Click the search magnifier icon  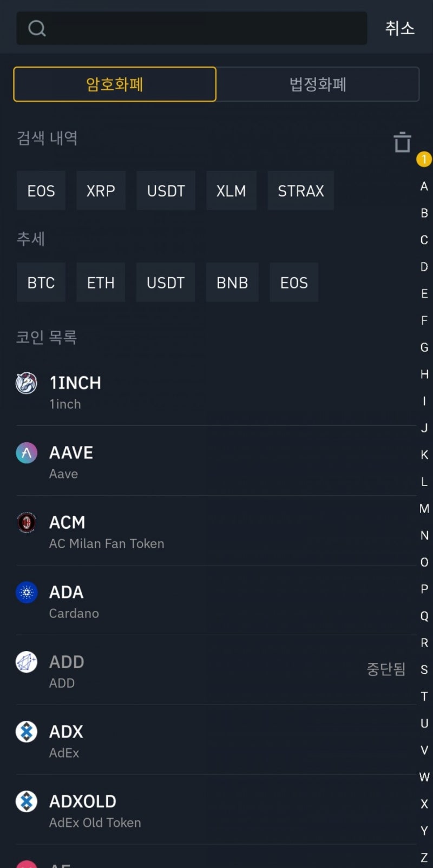(37, 28)
